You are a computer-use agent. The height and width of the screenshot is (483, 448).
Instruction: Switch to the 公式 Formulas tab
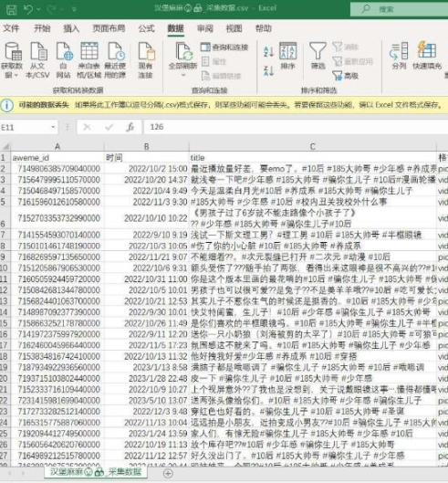pos(146,28)
